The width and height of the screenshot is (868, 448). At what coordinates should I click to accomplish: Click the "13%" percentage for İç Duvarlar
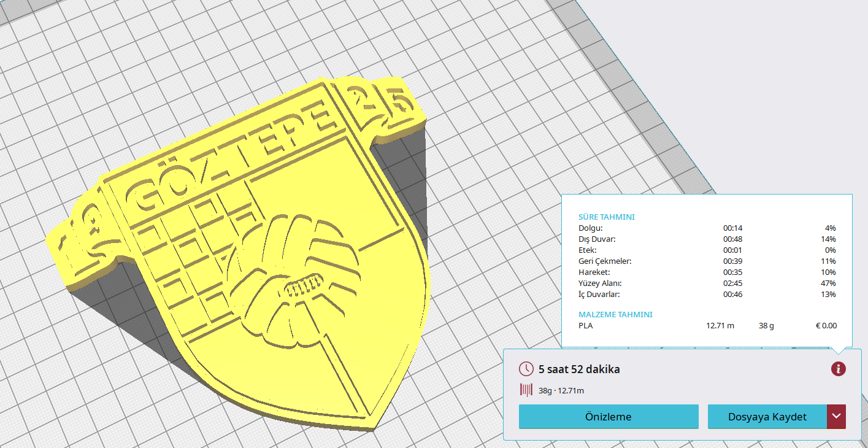coord(829,295)
